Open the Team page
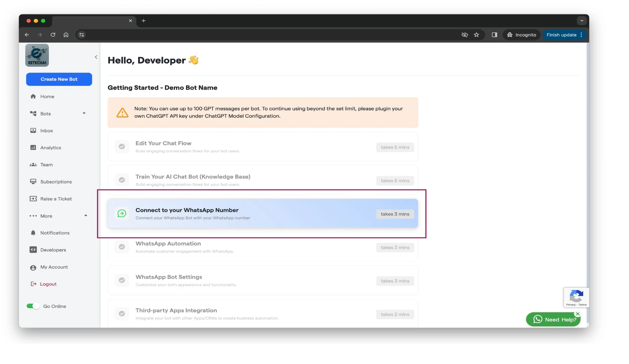The height and width of the screenshot is (364, 629). pyautogui.click(x=47, y=165)
